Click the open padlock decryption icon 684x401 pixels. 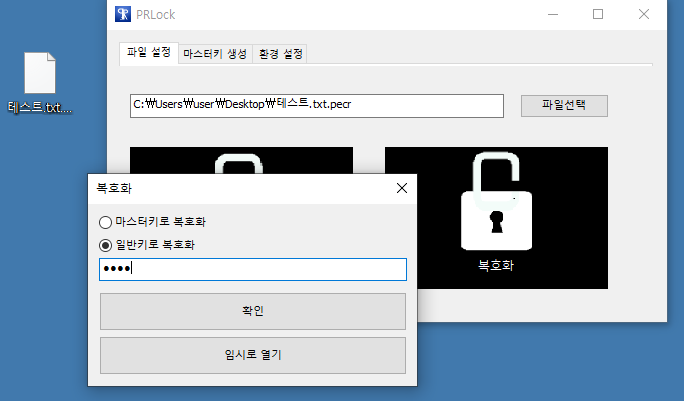(x=496, y=201)
